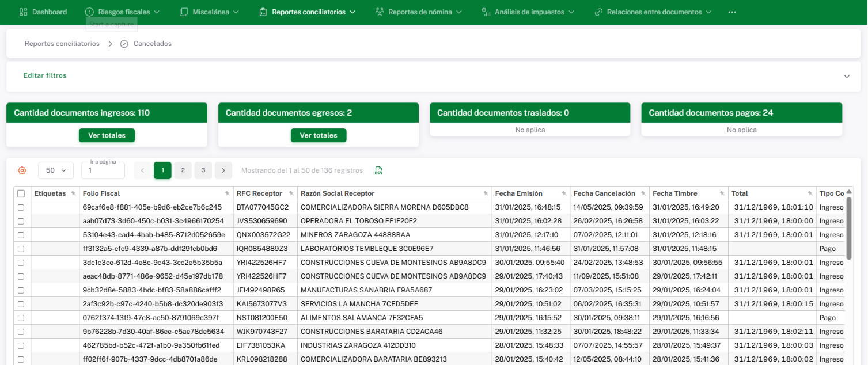Go to page 3 of results

(x=203, y=170)
